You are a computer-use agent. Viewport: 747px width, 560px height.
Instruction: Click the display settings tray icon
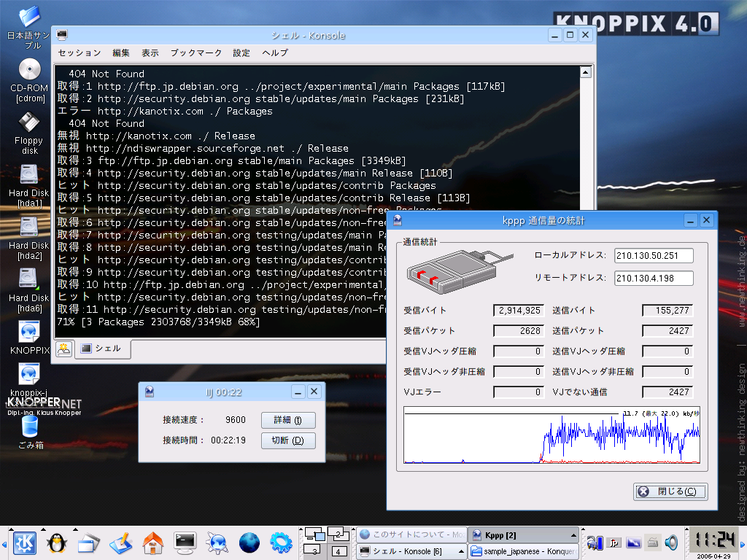[634, 542]
